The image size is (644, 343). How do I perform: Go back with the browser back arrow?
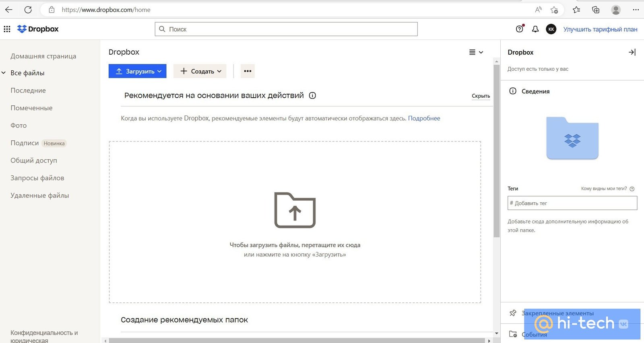click(8, 10)
